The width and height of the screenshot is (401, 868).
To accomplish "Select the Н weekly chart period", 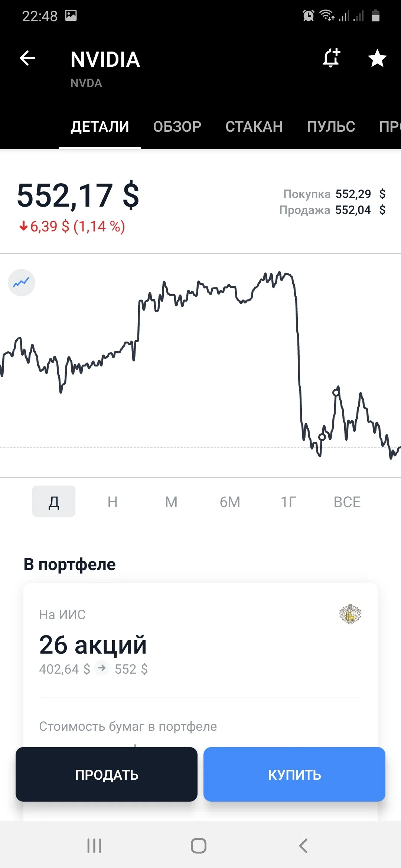I will click(x=113, y=502).
